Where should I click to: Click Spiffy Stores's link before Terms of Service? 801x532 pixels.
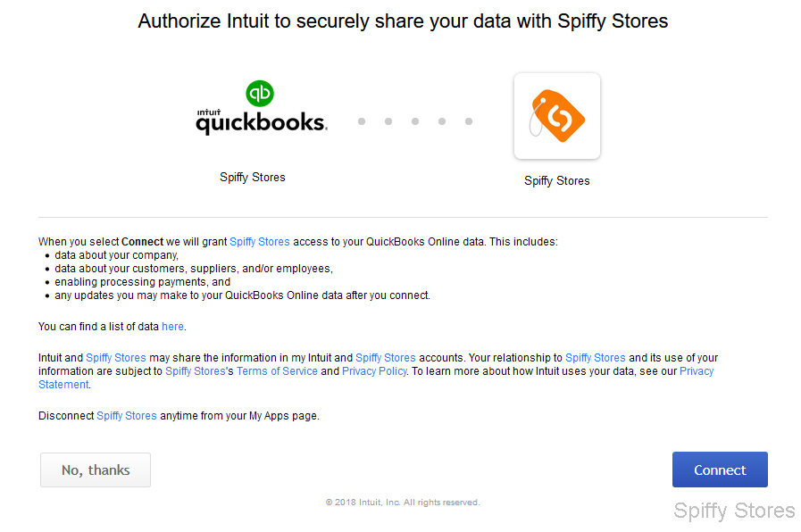pyautogui.click(x=199, y=371)
